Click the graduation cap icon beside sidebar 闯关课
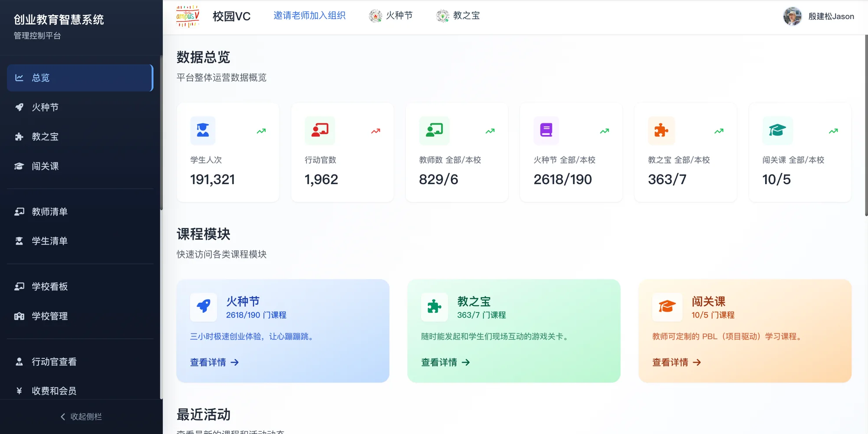The image size is (868, 434). [19, 166]
